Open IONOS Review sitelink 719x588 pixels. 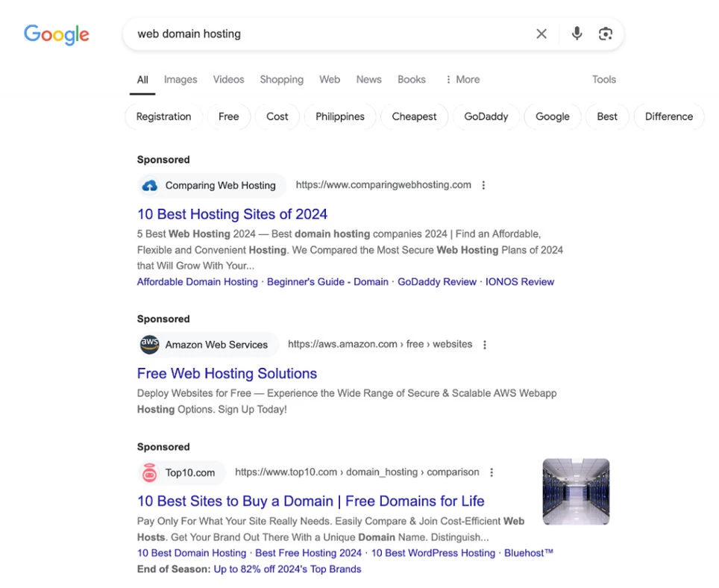(520, 282)
